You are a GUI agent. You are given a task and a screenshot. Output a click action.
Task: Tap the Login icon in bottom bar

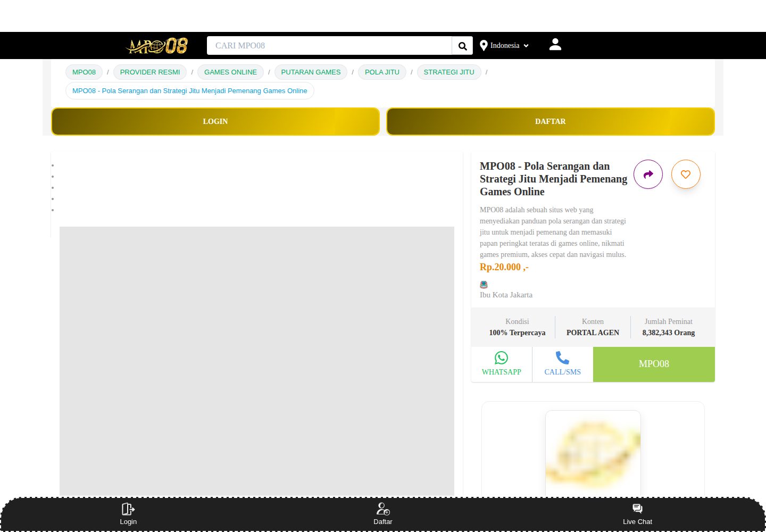coord(128,509)
